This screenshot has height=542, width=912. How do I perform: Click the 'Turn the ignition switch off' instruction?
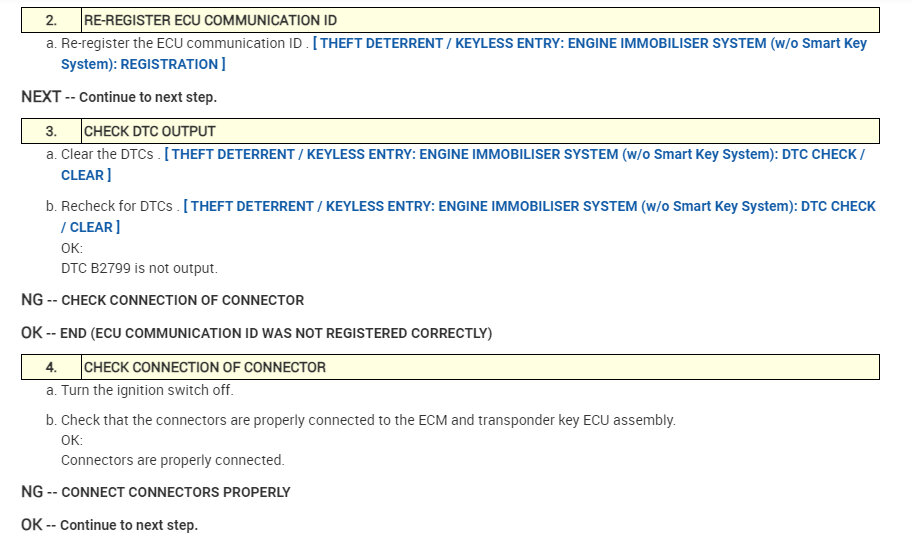(x=147, y=390)
